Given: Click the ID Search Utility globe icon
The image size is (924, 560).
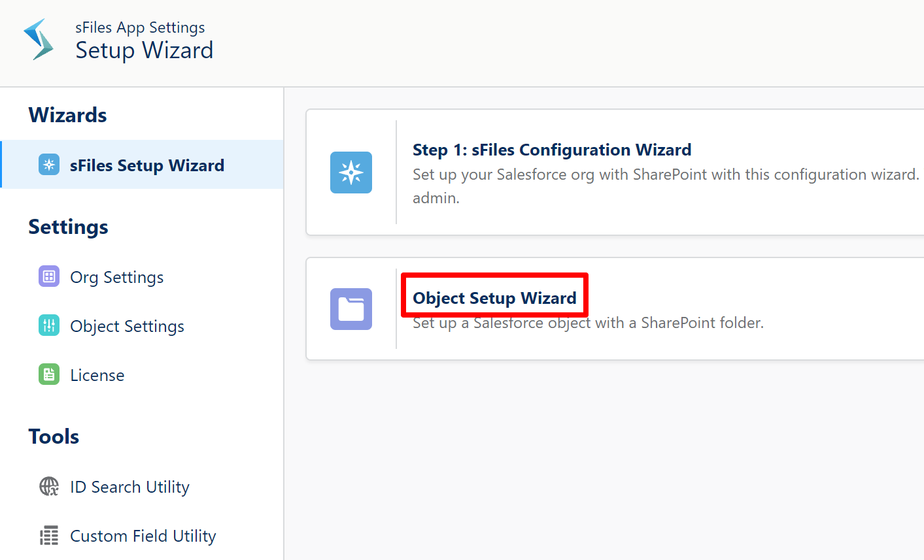Looking at the screenshot, I should coord(49,486).
